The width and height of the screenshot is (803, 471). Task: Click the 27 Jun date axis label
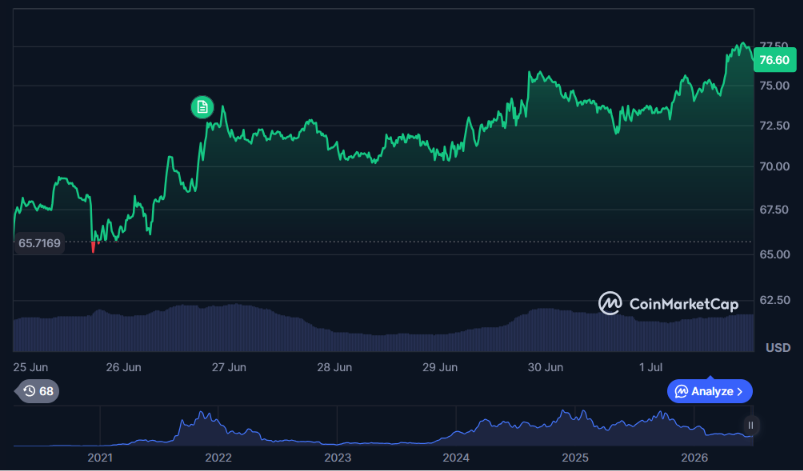229,367
